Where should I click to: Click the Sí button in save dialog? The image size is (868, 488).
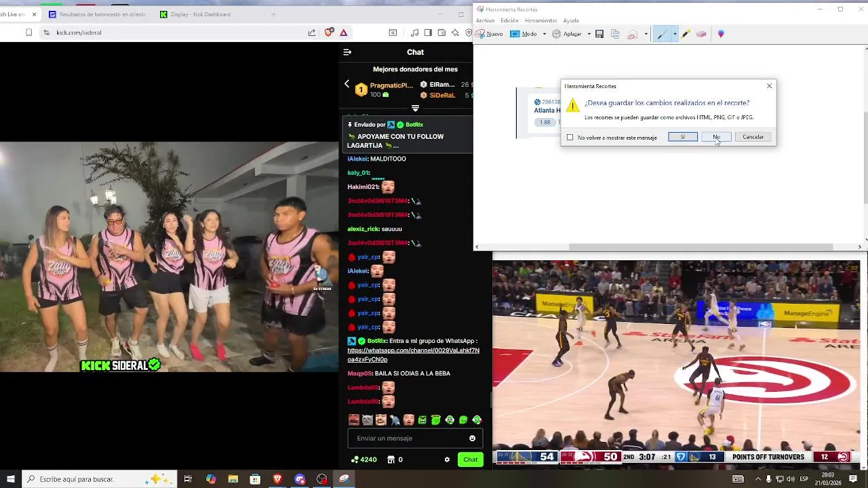(x=683, y=137)
